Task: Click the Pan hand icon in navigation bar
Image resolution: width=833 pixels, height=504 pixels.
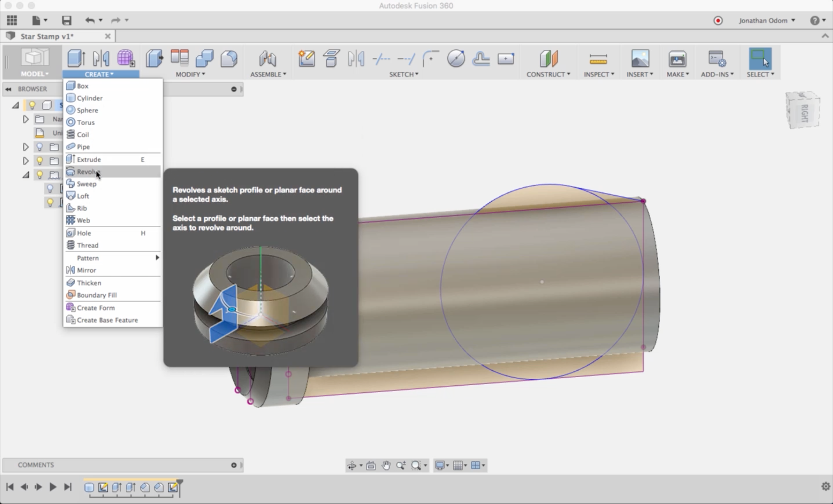Action: click(x=386, y=465)
